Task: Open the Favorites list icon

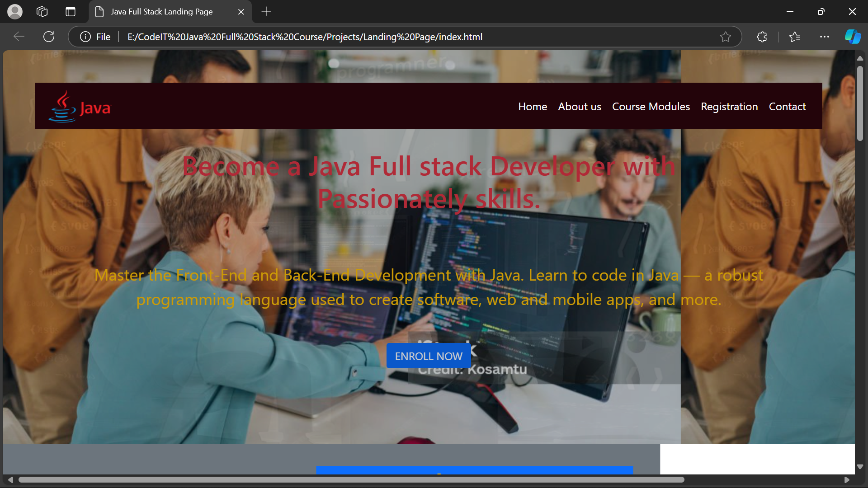Action: pos(795,37)
